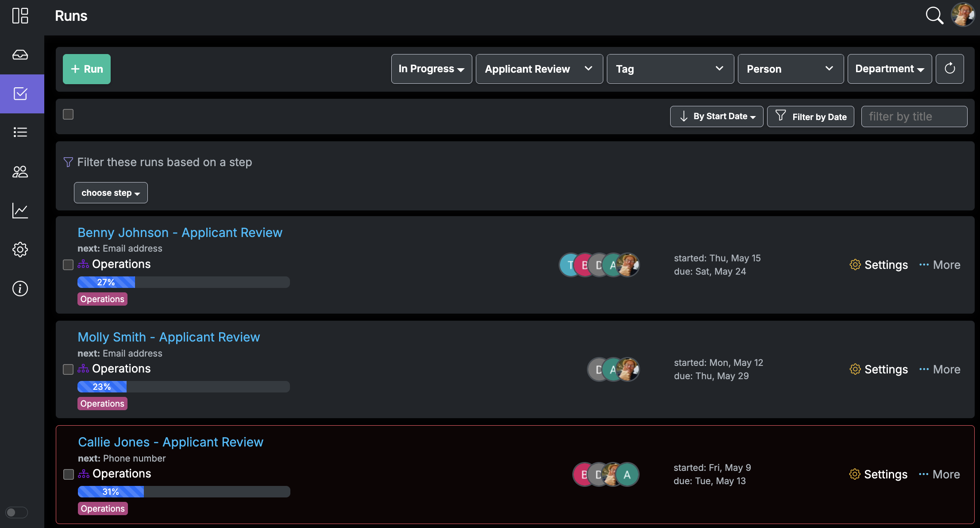Image resolution: width=980 pixels, height=528 pixels.
Task: Click the refresh icon button
Action: point(949,69)
